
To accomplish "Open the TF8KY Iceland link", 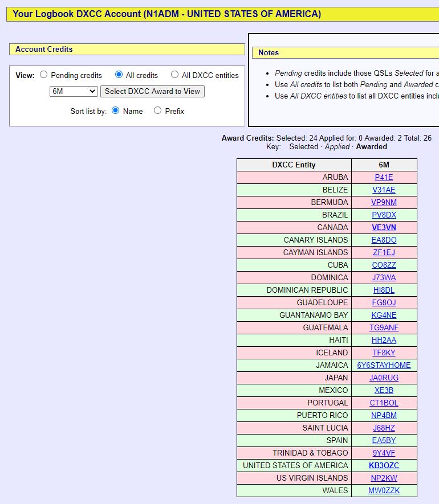I will click(384, 353).
